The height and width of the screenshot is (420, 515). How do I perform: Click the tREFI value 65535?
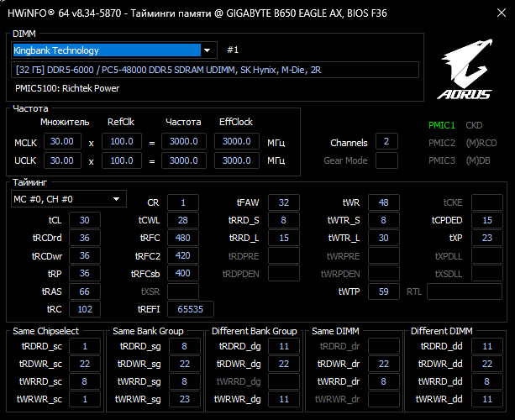(x=191, y=309)
